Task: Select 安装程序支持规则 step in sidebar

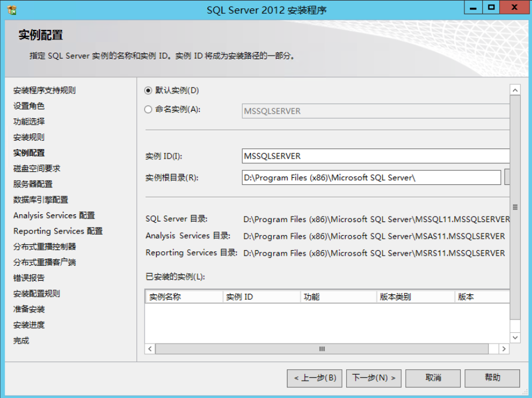Action: 44,90
